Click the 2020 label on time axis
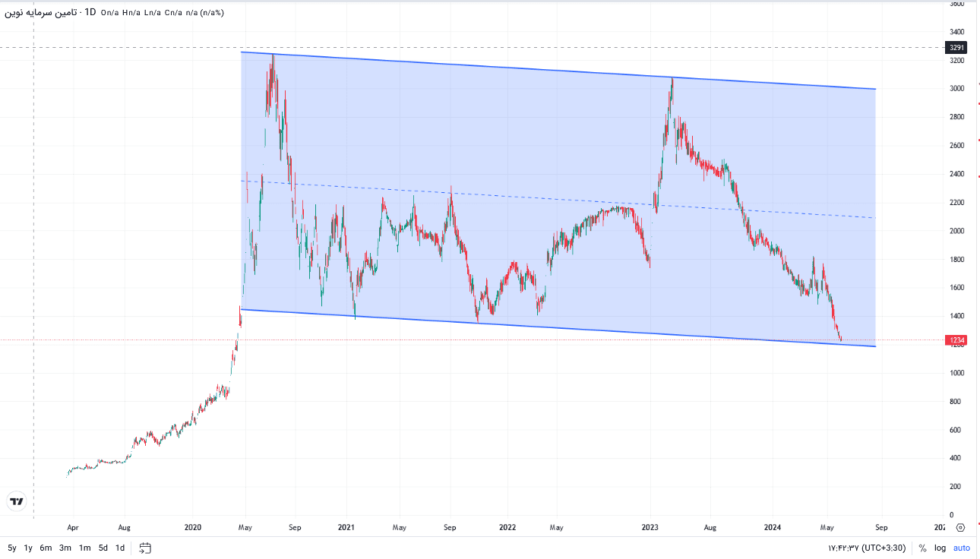 (x=193, y=527)
